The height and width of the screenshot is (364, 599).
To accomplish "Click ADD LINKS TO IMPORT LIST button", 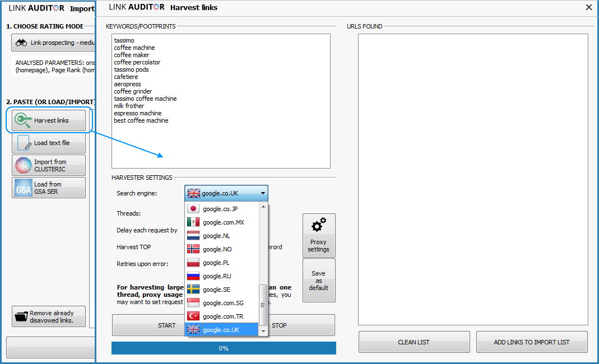I will click(x=531, y=342).
